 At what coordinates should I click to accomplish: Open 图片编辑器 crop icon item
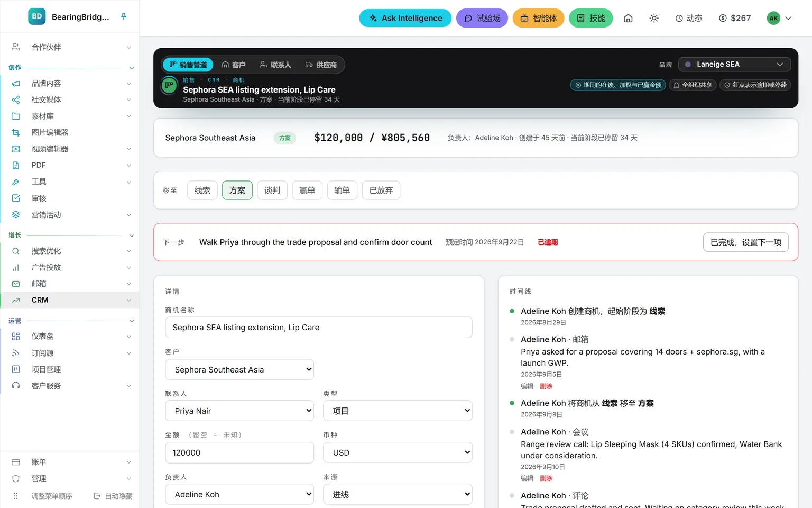click(16, 132)
